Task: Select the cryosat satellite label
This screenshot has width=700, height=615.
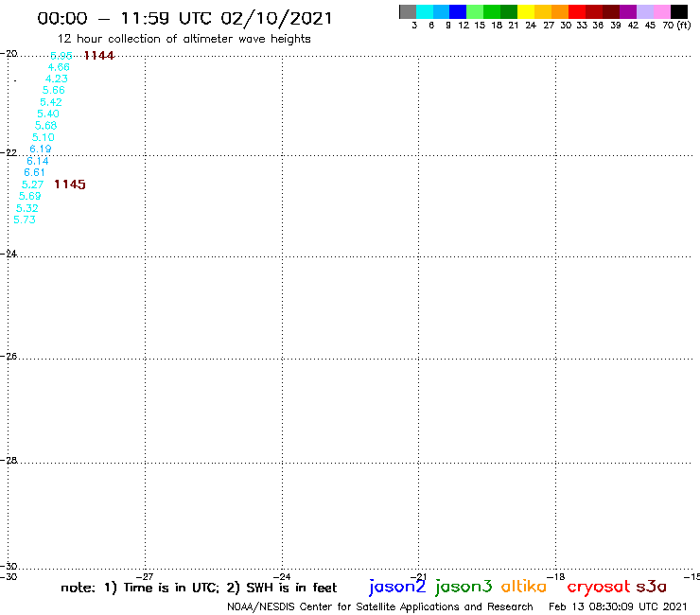Action: click(x=599, y=588)
